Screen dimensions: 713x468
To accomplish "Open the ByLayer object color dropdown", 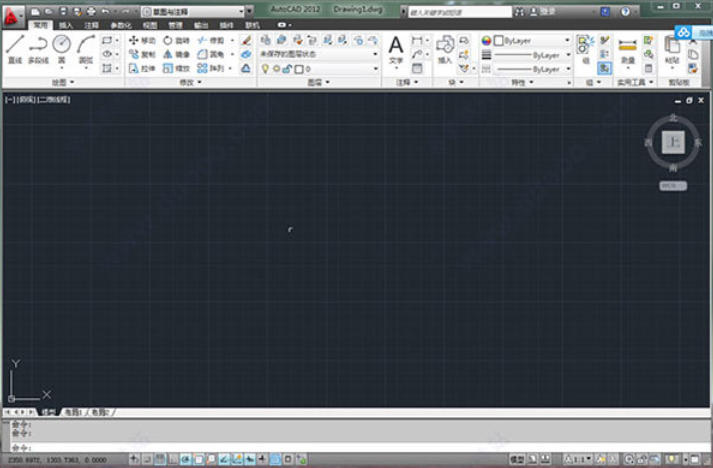I will click(533, 40).
